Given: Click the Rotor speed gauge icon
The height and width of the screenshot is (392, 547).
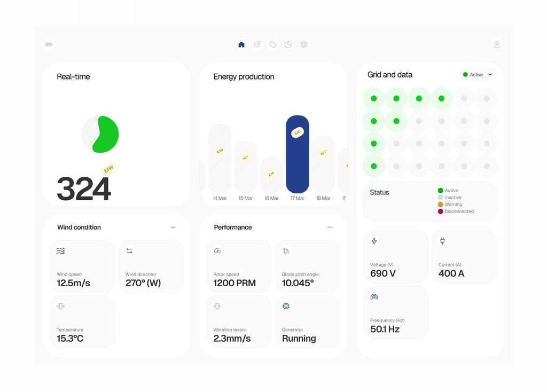Looking at the screenshot, I should tap(217, 251).
